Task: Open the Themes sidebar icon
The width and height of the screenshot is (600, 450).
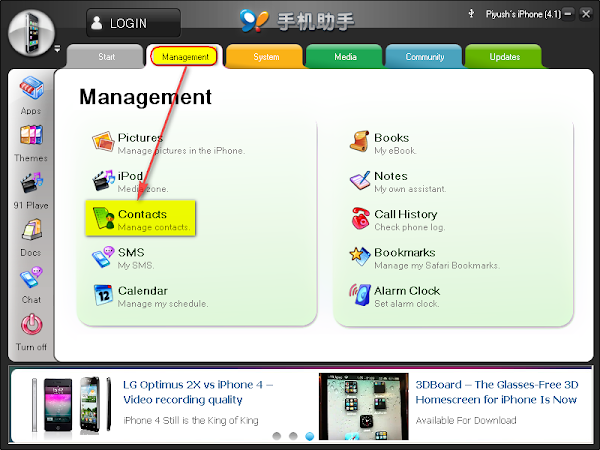Action: [31, 135]
